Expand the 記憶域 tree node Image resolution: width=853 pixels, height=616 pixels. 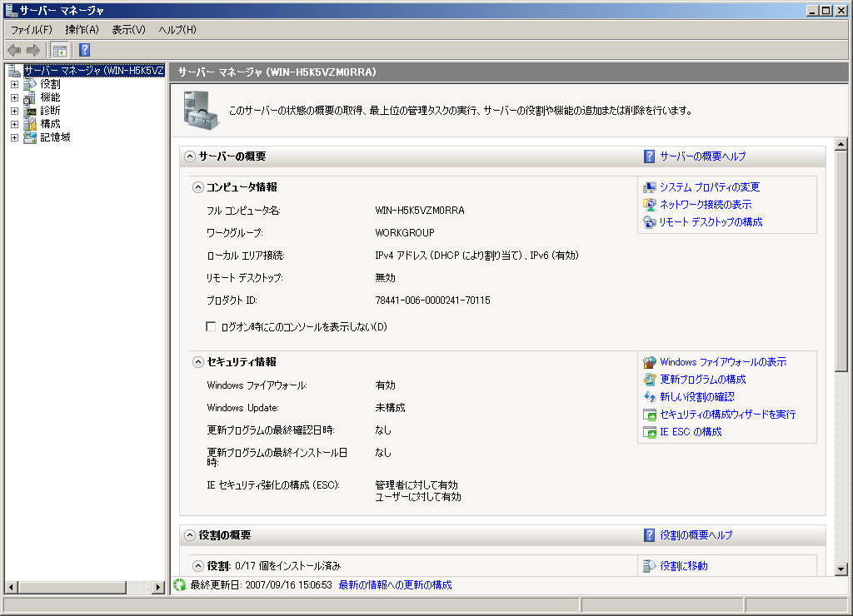pyautogui.click(x=14, y=137)
